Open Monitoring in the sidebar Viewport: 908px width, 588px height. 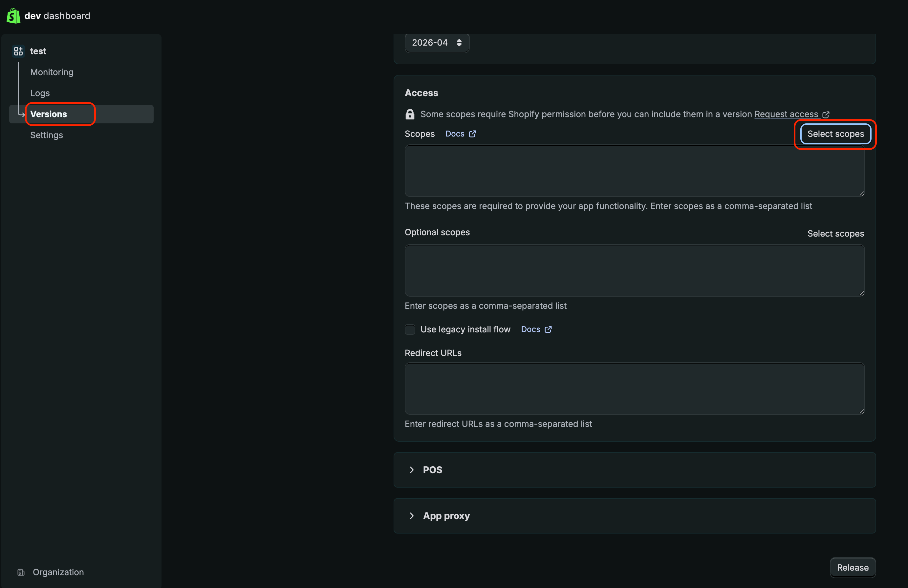(x=52, y=72)
